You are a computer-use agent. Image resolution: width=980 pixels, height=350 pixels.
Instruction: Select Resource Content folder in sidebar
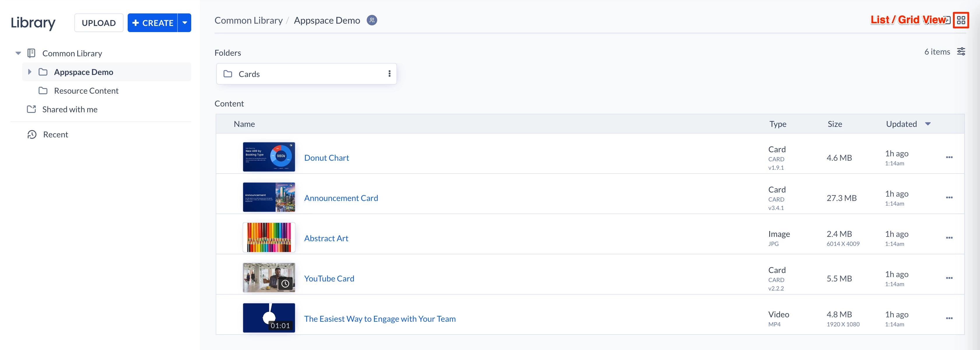[x=86, y=91]
